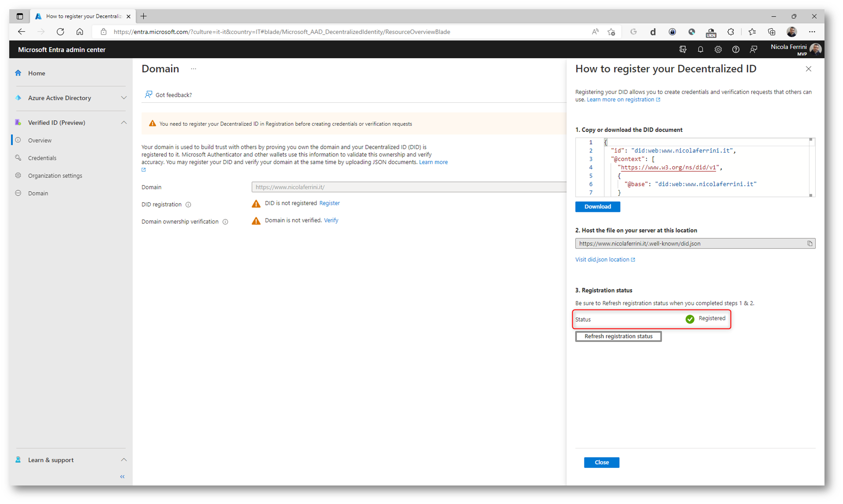This screenshot has height=504, width=843.
Task: Open the Visit did.json location link
Action: [605, 259]
